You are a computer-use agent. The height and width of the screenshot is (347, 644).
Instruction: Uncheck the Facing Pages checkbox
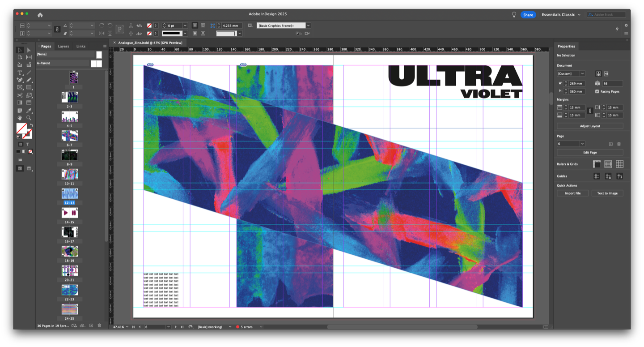[x=597, y=91]
